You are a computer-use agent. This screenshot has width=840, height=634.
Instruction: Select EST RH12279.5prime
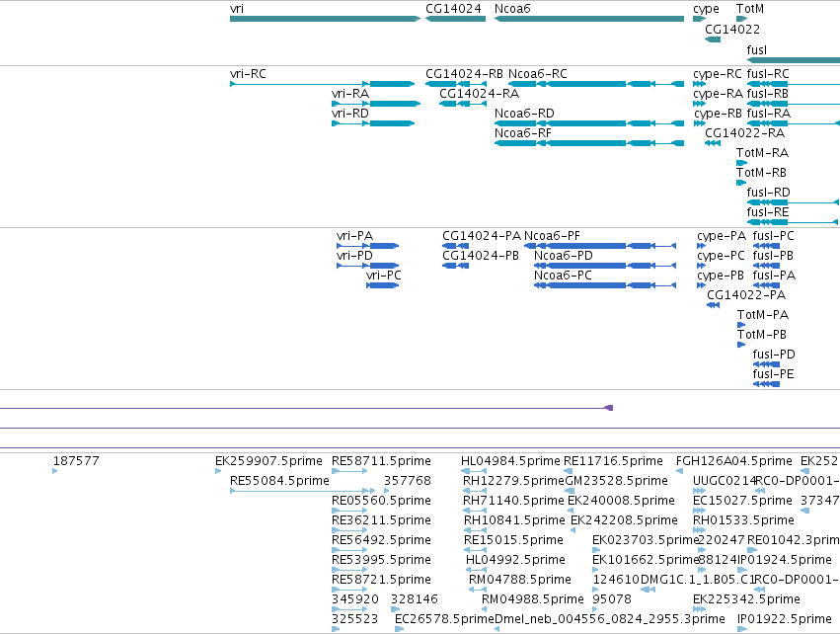pyautogui.click(x=475, y=491)
